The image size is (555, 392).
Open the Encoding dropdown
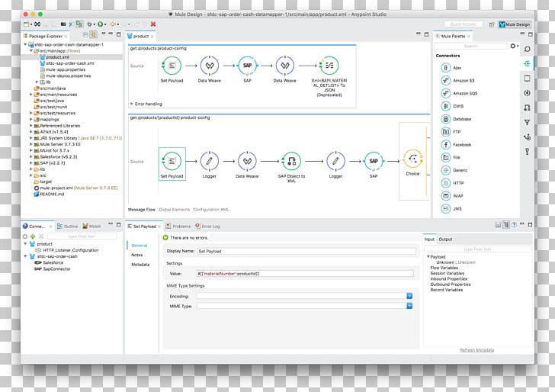coord(409,296)
